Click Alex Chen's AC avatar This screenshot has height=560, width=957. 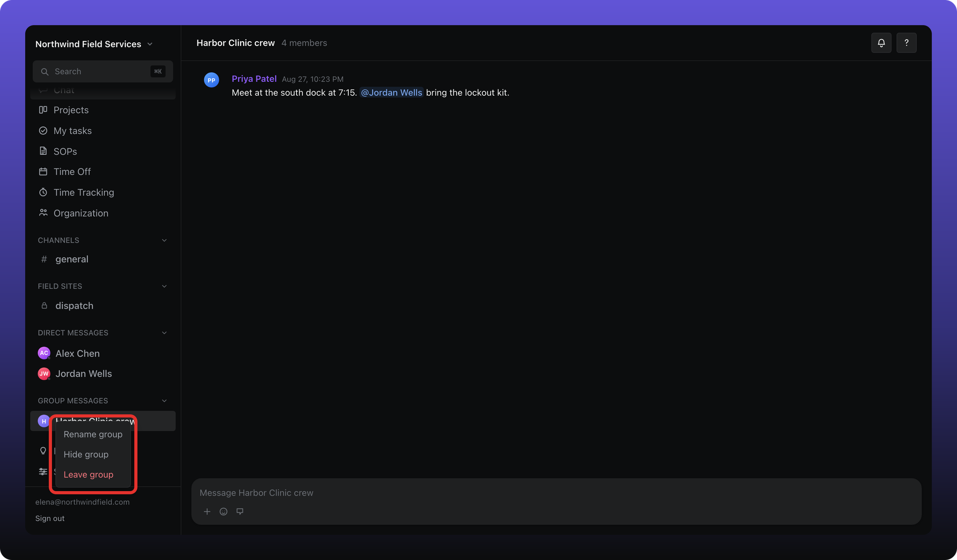44,353
